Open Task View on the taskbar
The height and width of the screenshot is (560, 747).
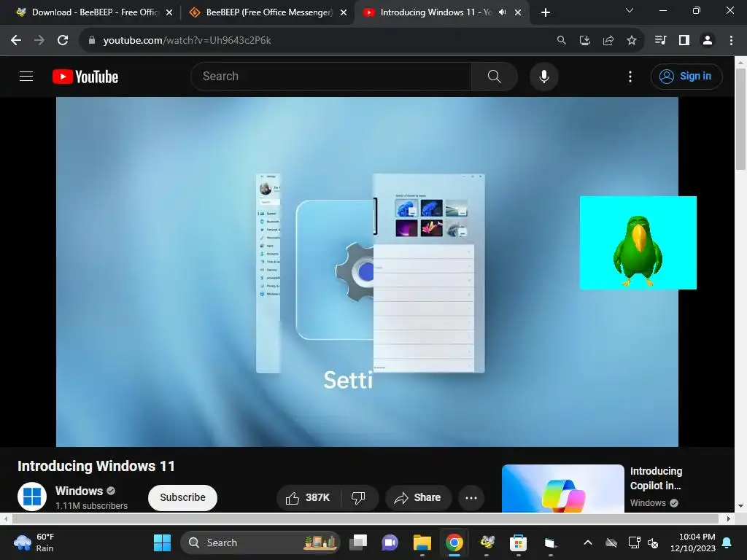[x=358, y=542]
